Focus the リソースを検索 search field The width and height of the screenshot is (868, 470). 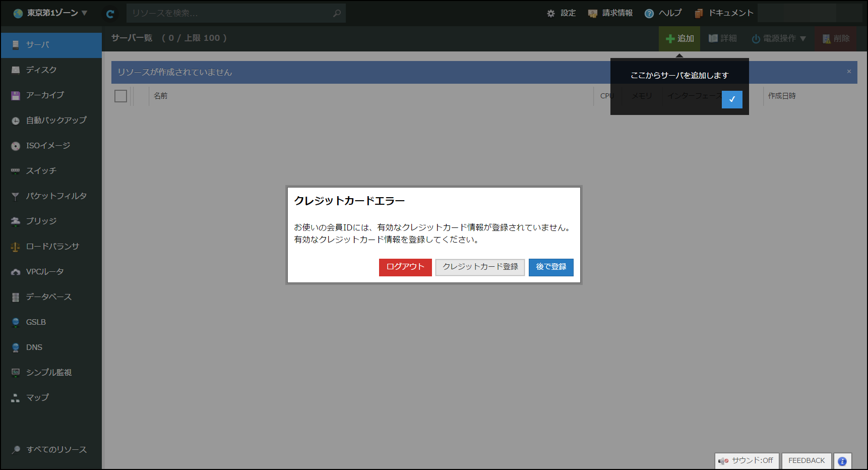pos(229,14)
